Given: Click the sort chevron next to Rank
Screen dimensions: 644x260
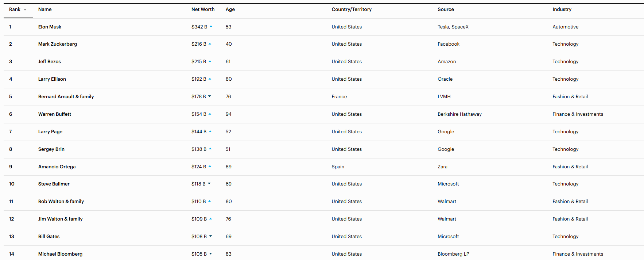Looking at the screenshot, I should [x=25, y=10].
